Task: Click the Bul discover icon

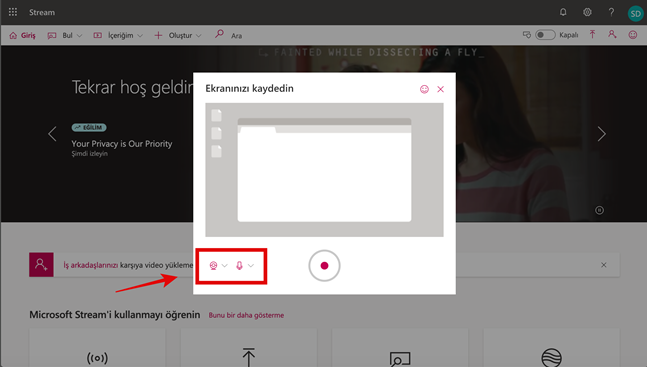Action: point(52,36)
